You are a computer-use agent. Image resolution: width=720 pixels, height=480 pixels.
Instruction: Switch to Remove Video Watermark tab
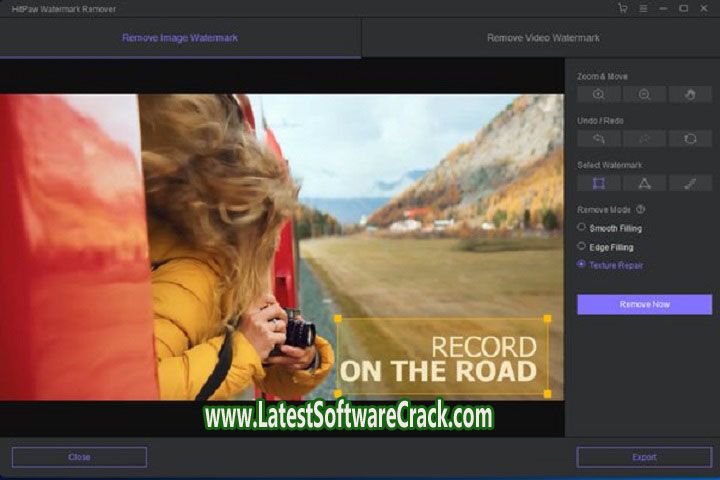coord(543,38)
